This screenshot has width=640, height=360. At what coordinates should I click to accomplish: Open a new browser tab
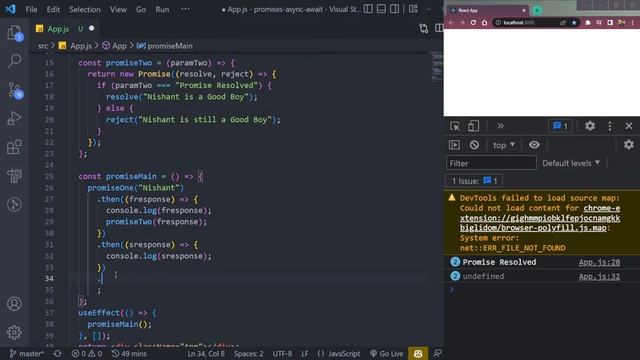(x=537, y=10)
